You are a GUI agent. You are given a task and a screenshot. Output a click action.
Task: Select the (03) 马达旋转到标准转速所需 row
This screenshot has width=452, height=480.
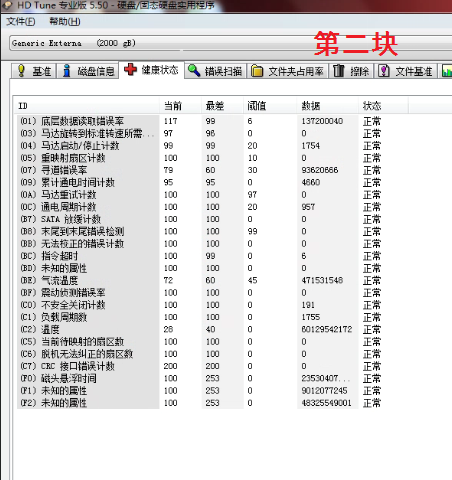click(200, 133)
